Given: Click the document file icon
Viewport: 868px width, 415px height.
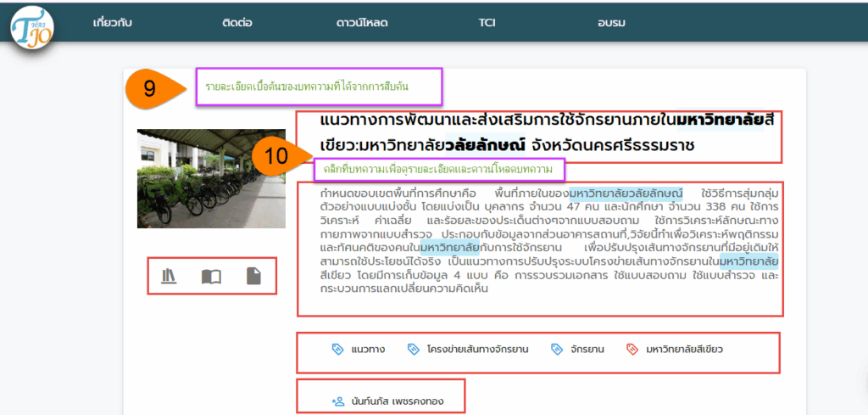Looking at the screenshot, I should point(253,276).
